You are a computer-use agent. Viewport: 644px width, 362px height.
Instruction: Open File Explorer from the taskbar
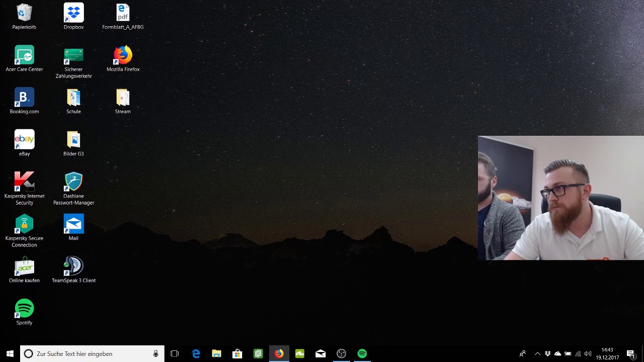[x=216, y=354]
